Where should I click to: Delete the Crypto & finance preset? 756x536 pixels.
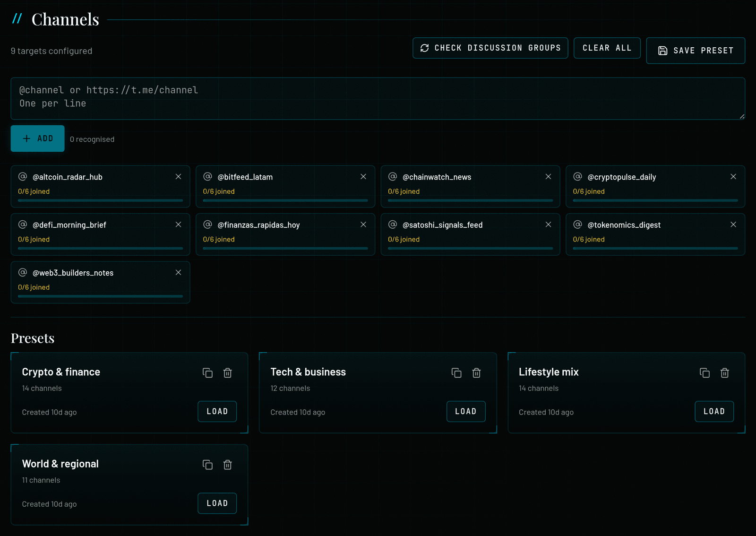[228, 373]
